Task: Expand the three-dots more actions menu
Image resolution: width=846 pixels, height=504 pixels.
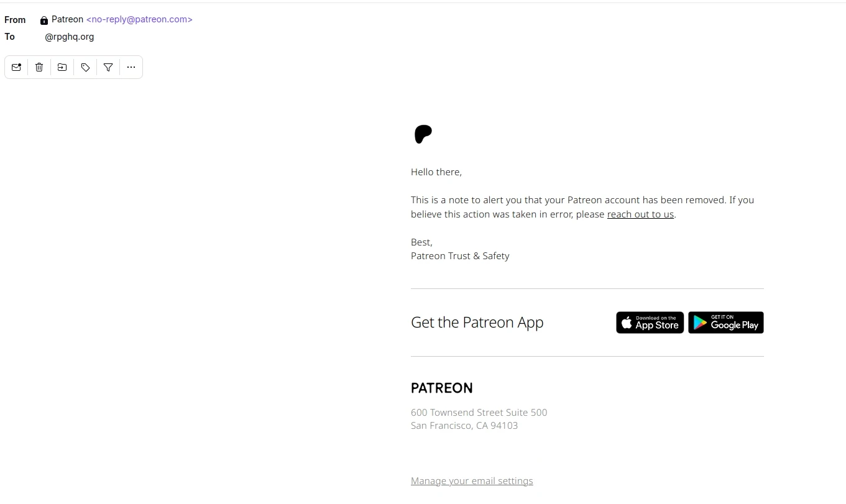Action: [131, 67]
